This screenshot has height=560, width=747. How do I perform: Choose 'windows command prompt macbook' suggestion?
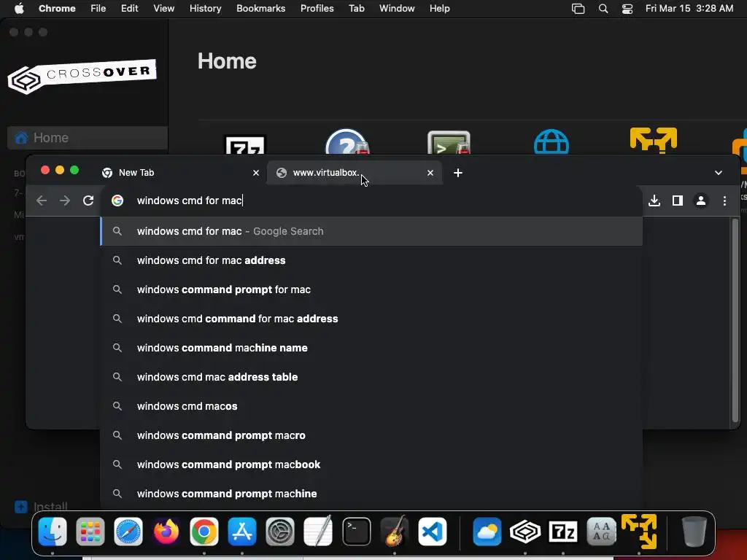371,464
